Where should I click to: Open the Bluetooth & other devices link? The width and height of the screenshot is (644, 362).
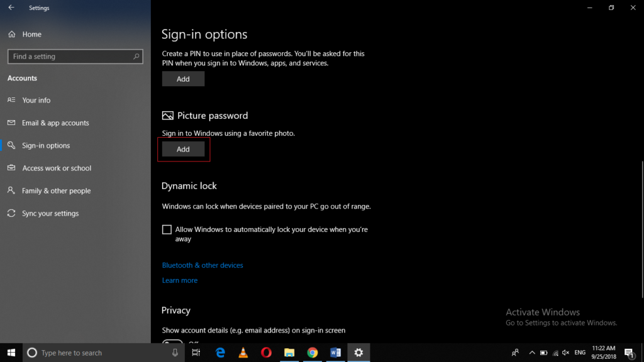pyautogui.click(x=203, y=265)
